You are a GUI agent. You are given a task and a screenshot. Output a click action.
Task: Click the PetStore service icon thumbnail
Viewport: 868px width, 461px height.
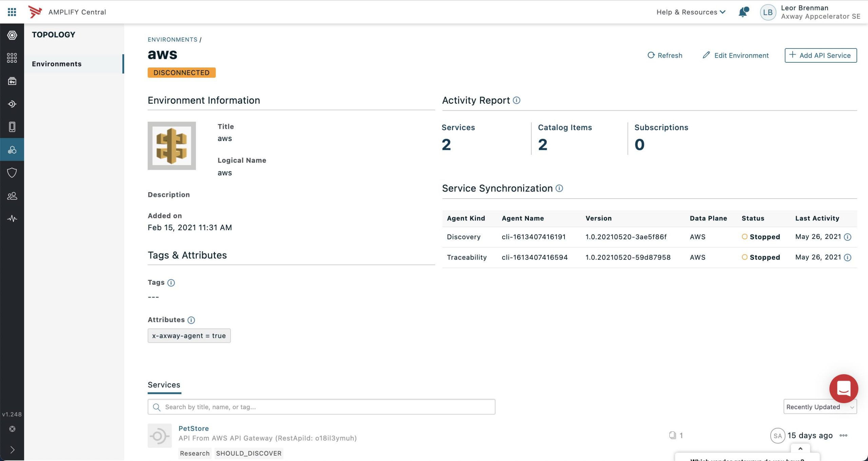160,436
